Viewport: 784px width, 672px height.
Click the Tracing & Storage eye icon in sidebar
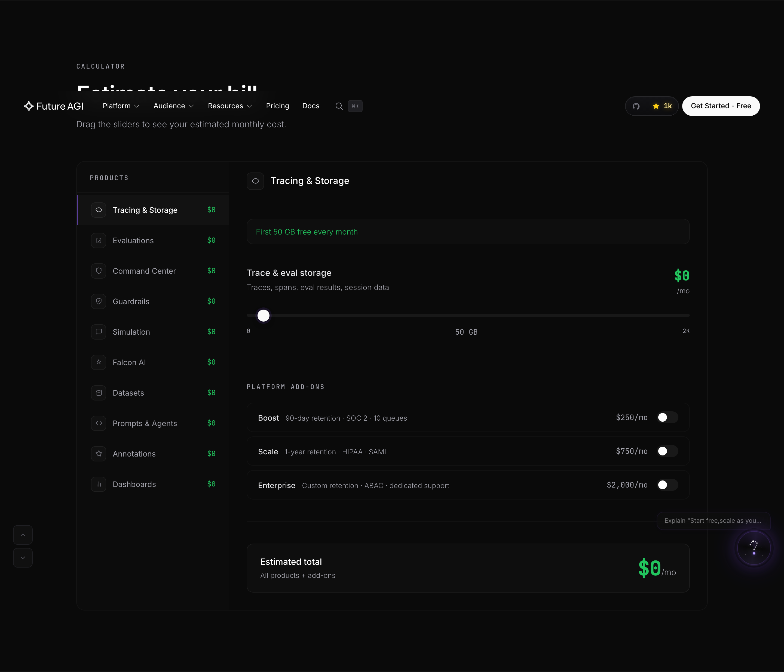tap(99, 210)
